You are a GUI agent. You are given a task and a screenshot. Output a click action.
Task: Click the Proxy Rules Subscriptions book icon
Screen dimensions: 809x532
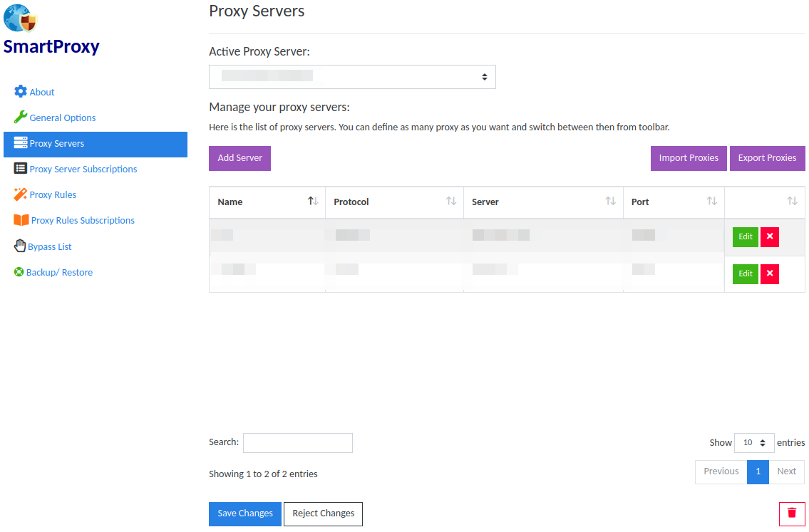click(21, 220)
